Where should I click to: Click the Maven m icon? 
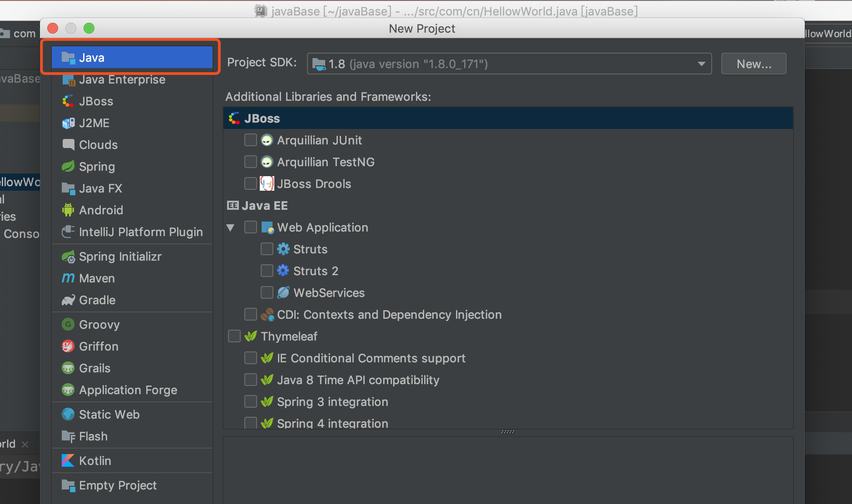pos(68,278)
